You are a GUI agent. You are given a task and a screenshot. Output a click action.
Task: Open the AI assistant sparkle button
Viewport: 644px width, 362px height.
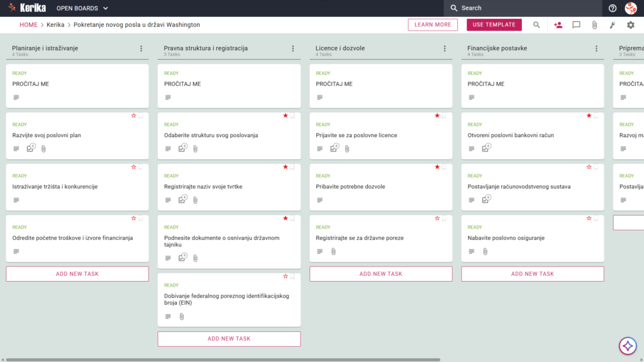coord(628,346)
